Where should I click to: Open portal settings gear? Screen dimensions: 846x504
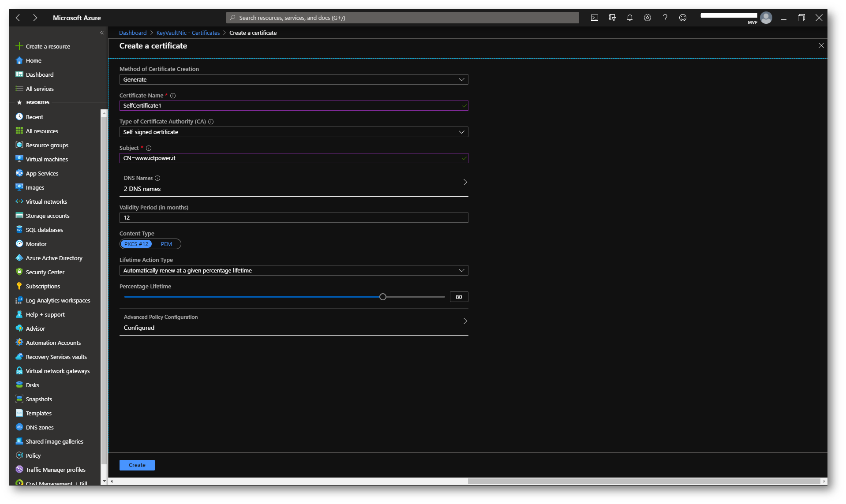click(648, 18)
